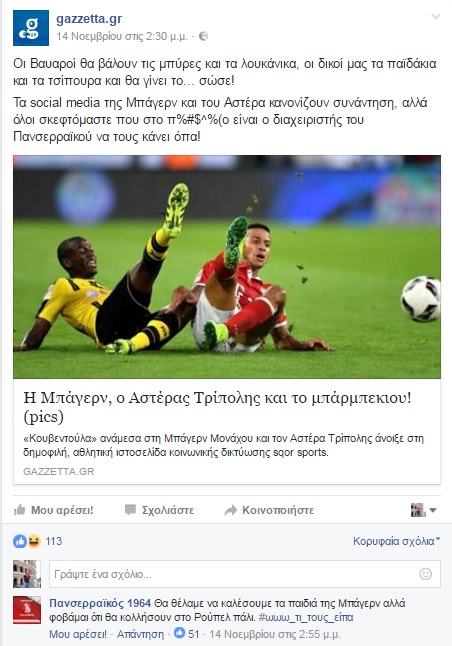Click the Κοινοποιήστε share action
The image size is (452, 646).
[269, 510]
